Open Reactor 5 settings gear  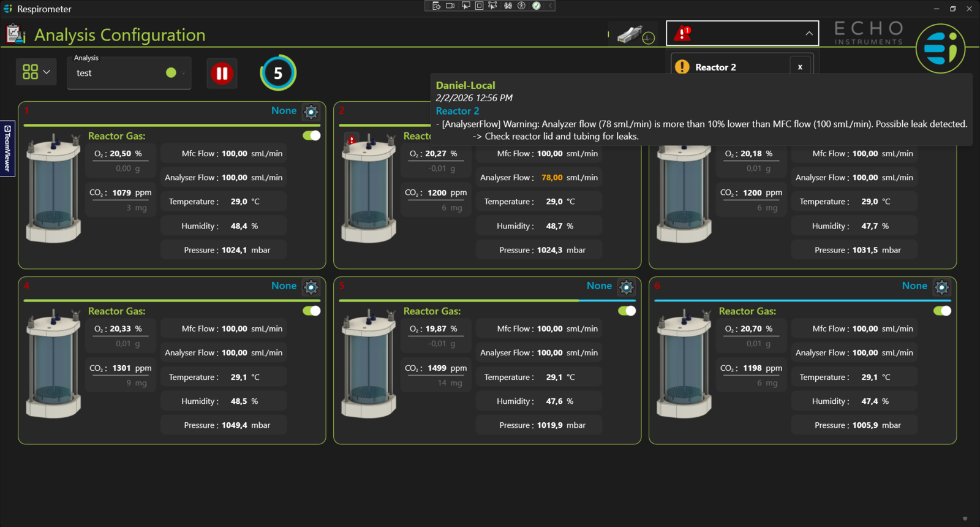pos(626,287)
